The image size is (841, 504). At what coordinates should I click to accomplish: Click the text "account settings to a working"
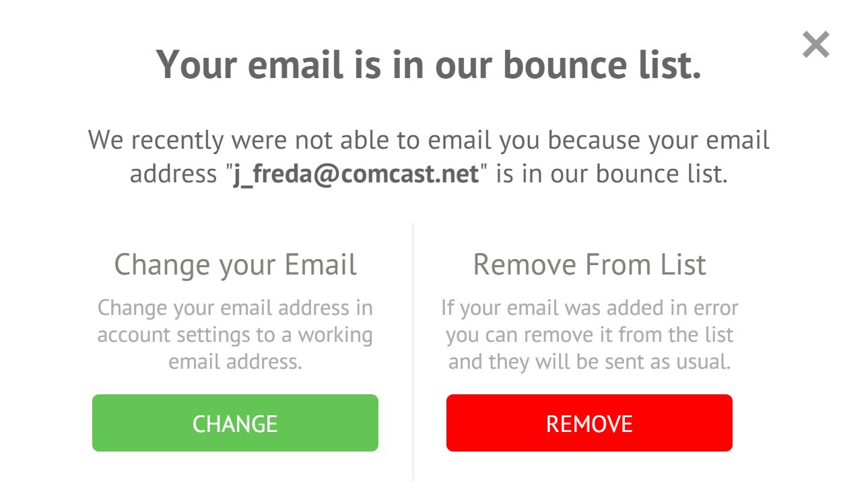(235, 334)
